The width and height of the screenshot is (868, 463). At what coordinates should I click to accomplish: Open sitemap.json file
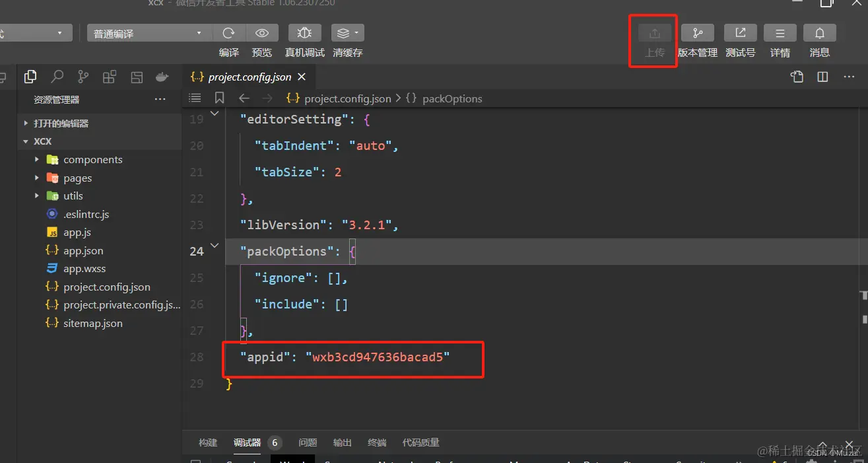(x=99, y=324)
